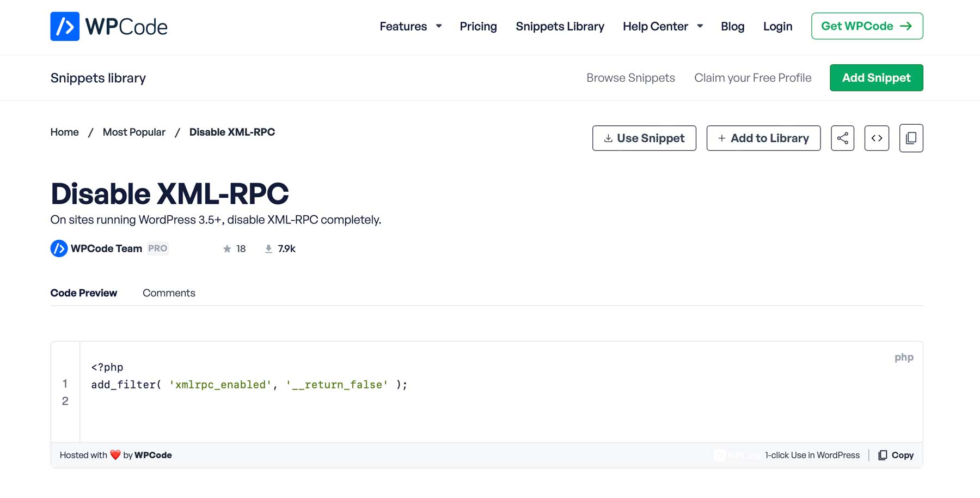Click the share snippet icon
Image resolution: width=980 pixels, height=498 pixels.
point(842,138)
